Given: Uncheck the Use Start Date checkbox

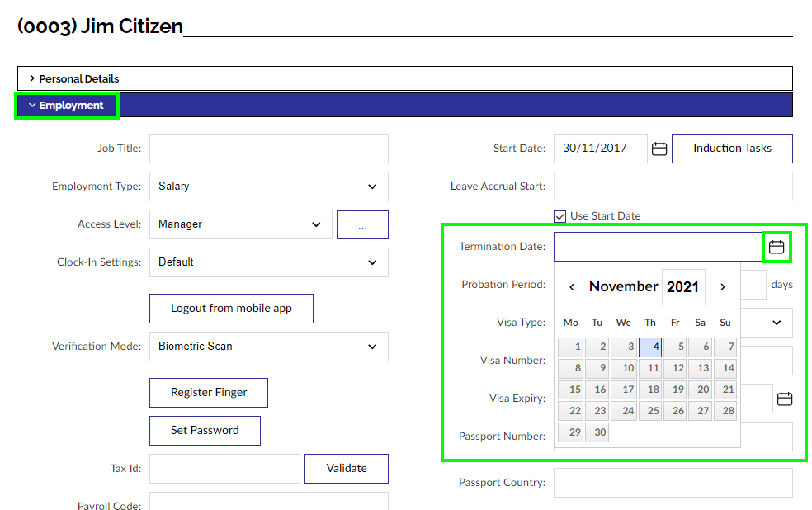Looking at the screenshot, I should pos(560,216).
